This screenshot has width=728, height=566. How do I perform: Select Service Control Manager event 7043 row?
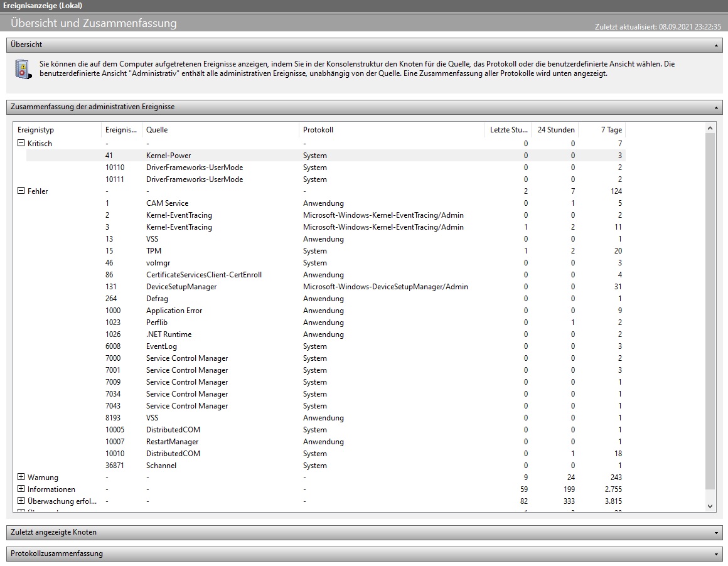point(326,406)
